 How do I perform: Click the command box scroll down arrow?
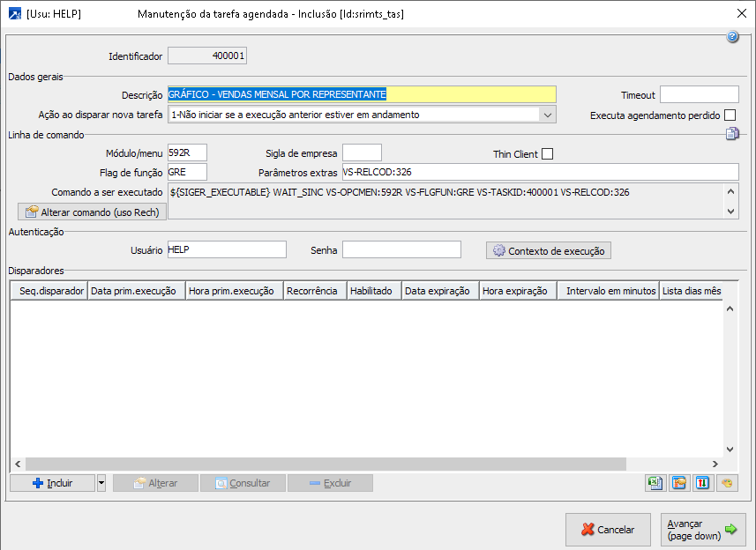731,211
